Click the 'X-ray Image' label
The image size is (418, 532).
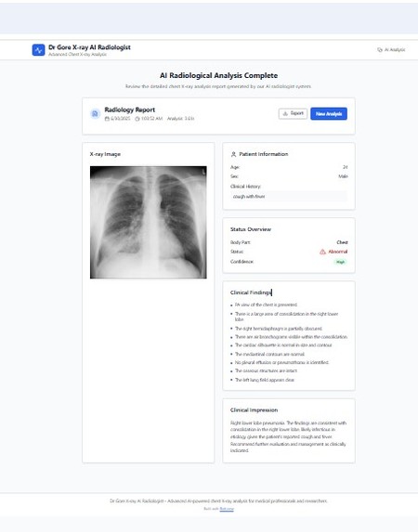click(105, 154)
